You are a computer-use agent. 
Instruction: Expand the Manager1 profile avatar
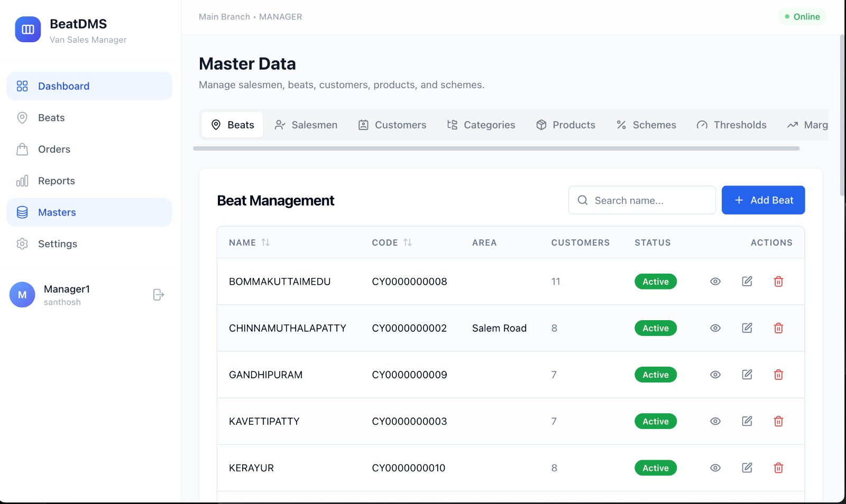(x=22, y=294)
